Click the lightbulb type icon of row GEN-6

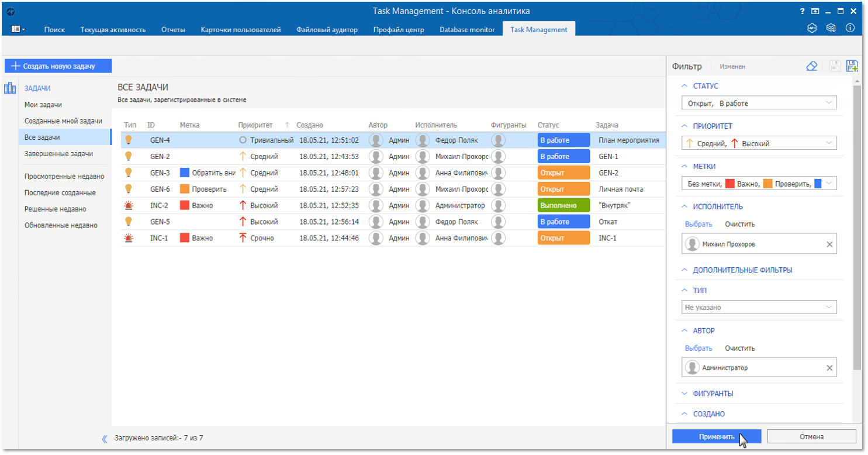[129, 189]
